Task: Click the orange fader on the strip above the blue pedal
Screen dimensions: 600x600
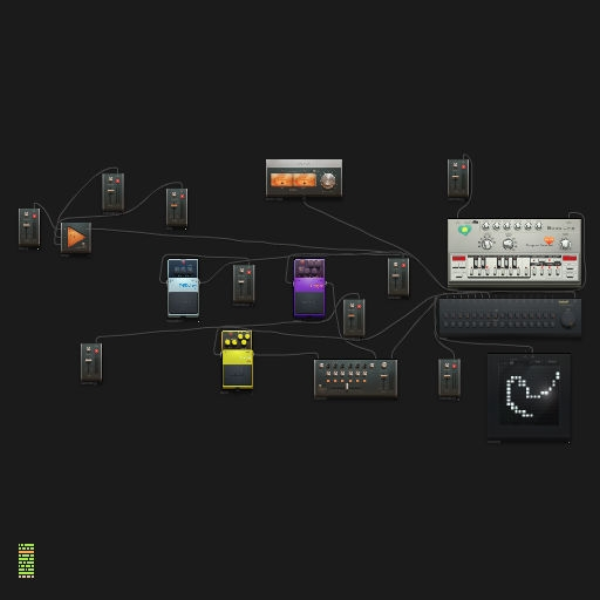Action: tap(174, 206)
